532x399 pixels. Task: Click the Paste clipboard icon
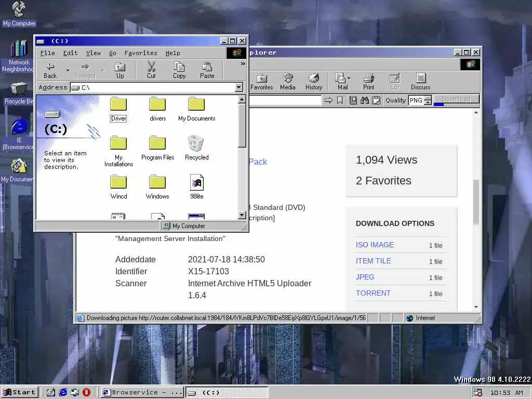coord(207,71)
